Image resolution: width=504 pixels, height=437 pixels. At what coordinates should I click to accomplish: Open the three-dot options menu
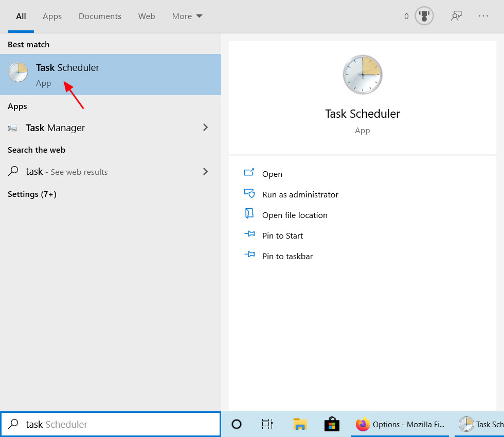pos(483,16)
